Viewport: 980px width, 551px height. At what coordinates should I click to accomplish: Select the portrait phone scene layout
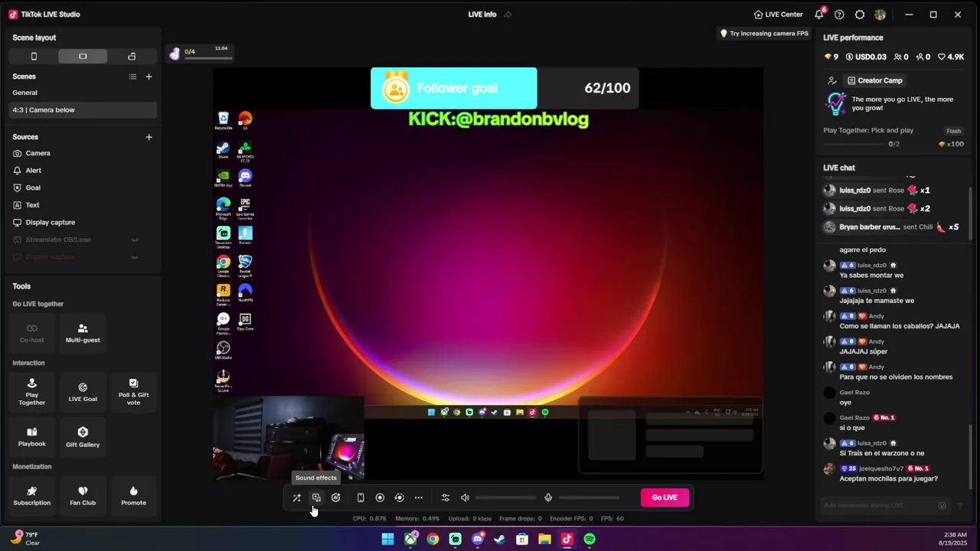34,57
